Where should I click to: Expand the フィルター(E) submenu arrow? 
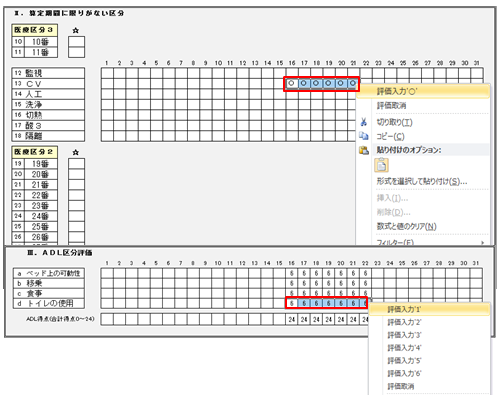click(483, 242)
